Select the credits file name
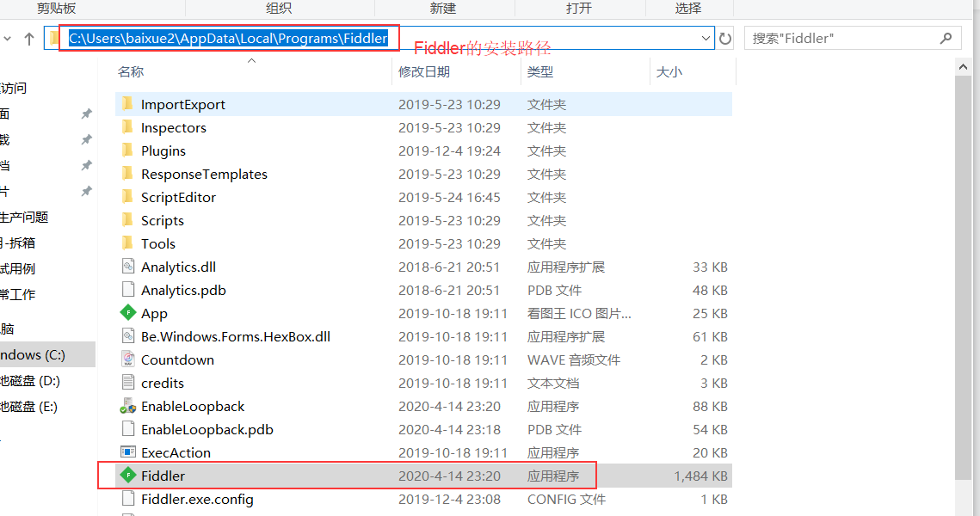The image size is (980, 516). (x=163, y=383)
